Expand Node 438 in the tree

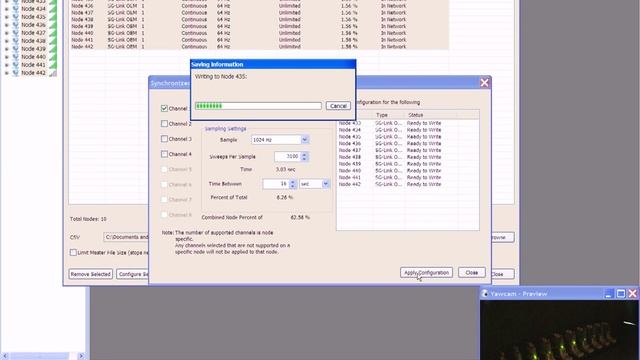(6, 41)
